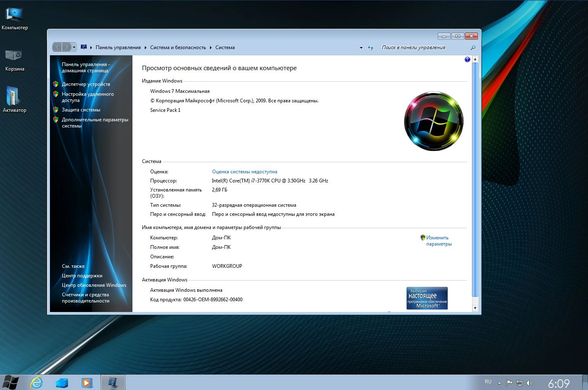Image resolution: width=588 pixels, height=390 pixels.
Task: Click the 32-разрядная операционная система text
Action: click(x=254, y=205)
